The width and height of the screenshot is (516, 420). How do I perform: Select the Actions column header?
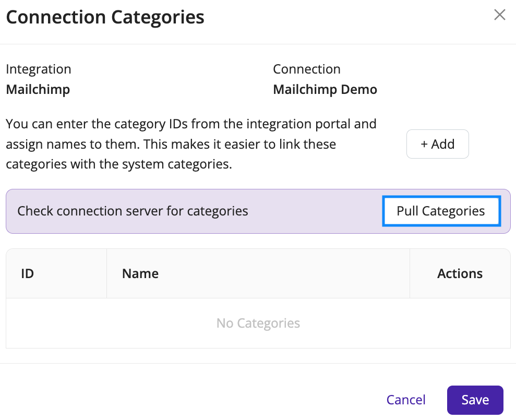point(460,273)
